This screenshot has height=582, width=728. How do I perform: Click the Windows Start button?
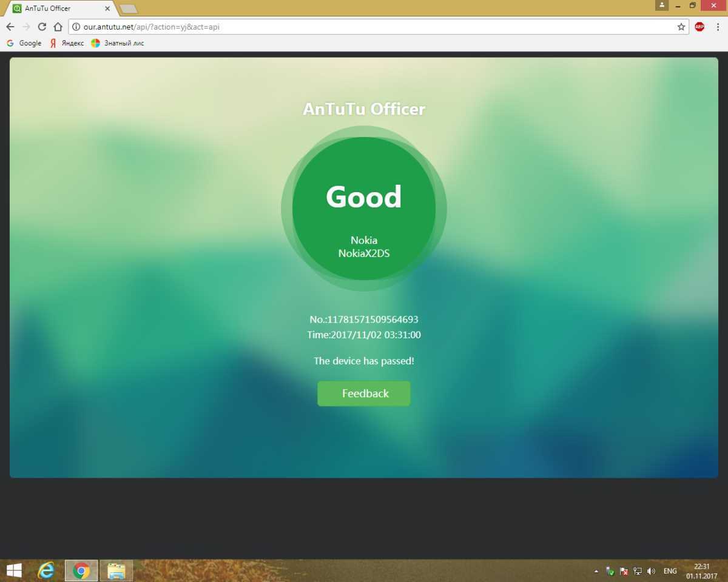14,570
